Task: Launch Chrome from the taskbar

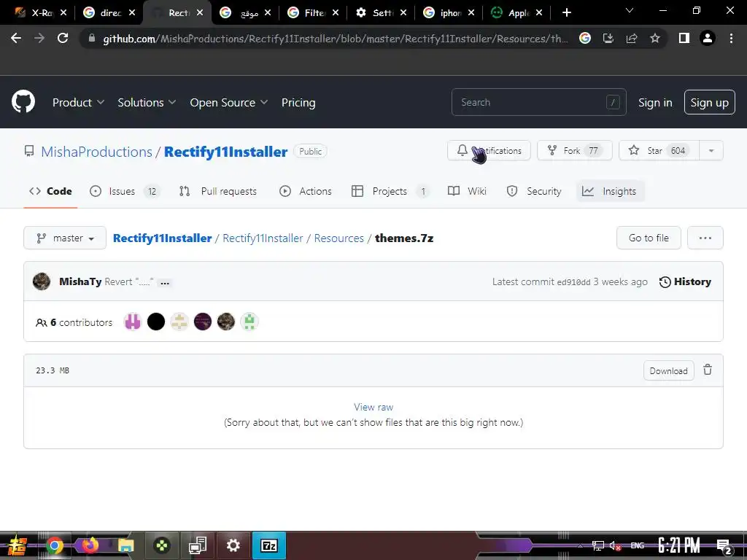Action: coord(54,545)
